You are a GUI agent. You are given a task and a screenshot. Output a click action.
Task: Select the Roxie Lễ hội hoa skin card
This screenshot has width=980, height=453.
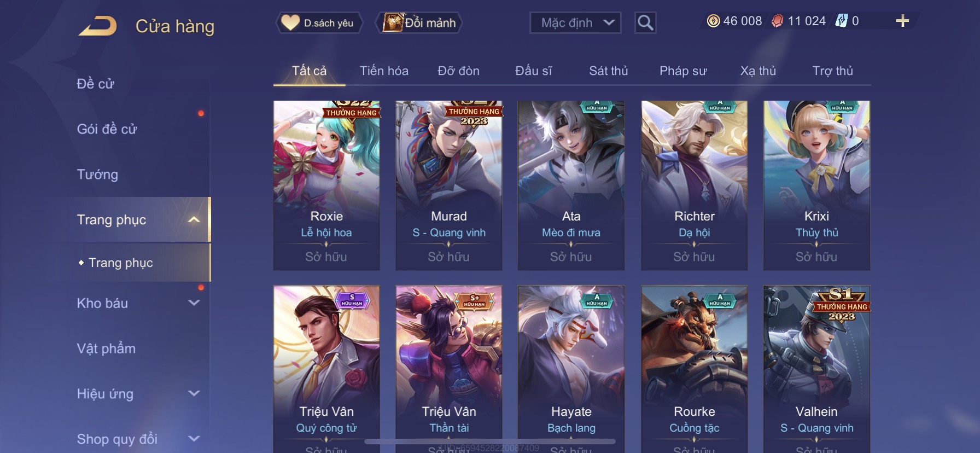326,185
